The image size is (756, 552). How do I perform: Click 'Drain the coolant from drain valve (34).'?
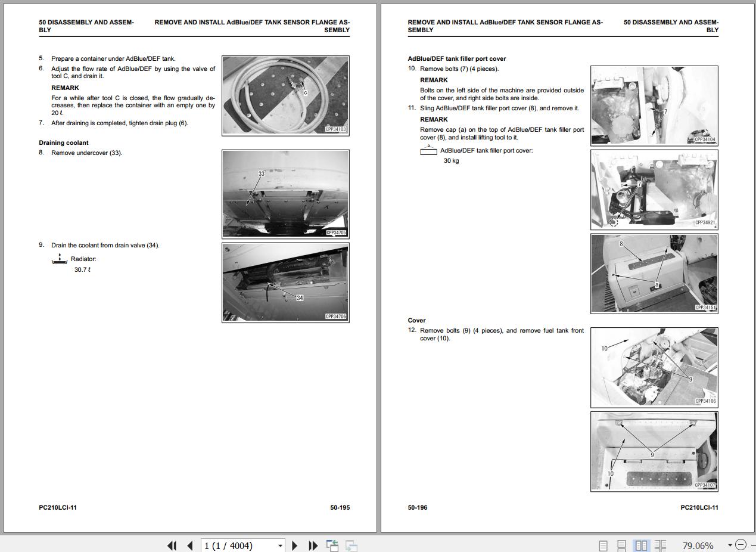105,245
